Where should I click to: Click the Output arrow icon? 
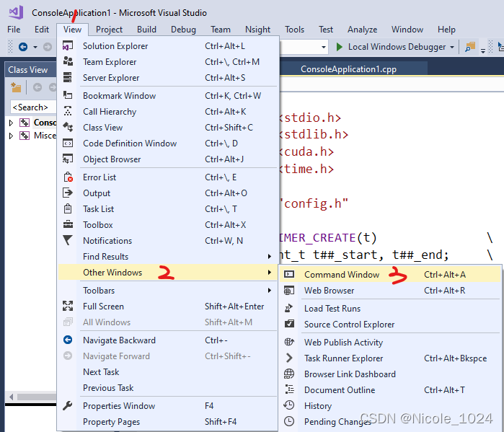click(x=68, y=193)
